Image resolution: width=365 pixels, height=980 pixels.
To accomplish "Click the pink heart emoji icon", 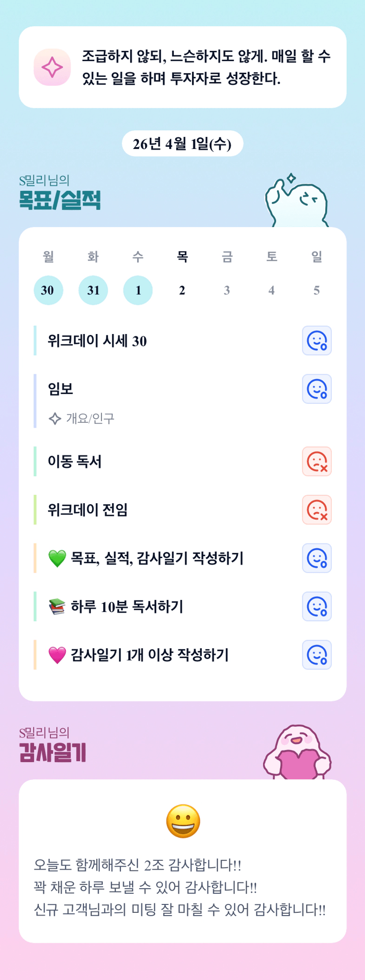I will point(57,655).
